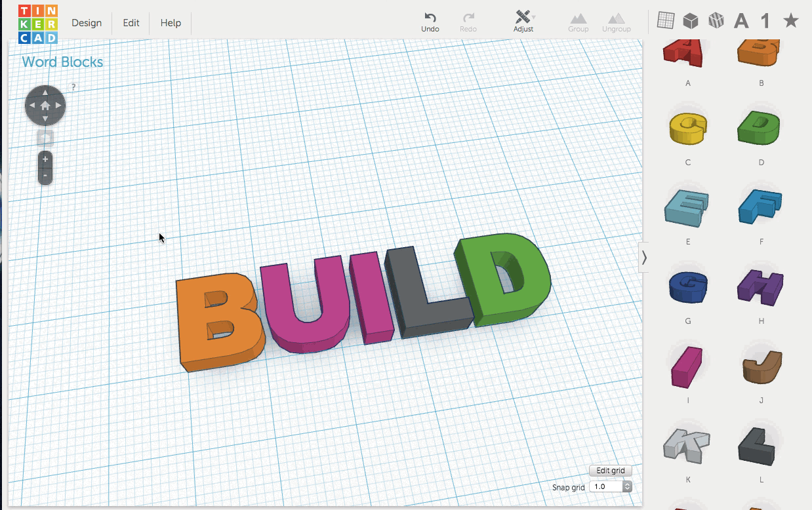Open the Adjust tools dropdown
The image size is (812, 510).
pos(523,22)
